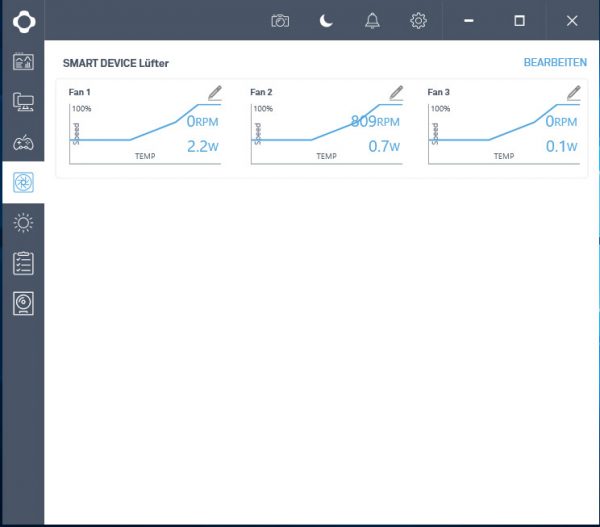Click the Fan 1 curve graph
600x527 pixels.
click(145, 134)
